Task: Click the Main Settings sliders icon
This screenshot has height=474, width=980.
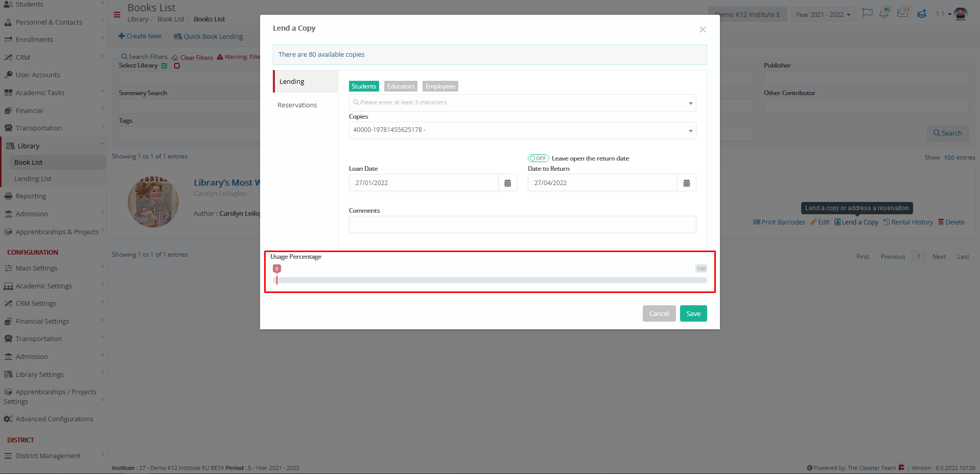Action: coord(8,268)
